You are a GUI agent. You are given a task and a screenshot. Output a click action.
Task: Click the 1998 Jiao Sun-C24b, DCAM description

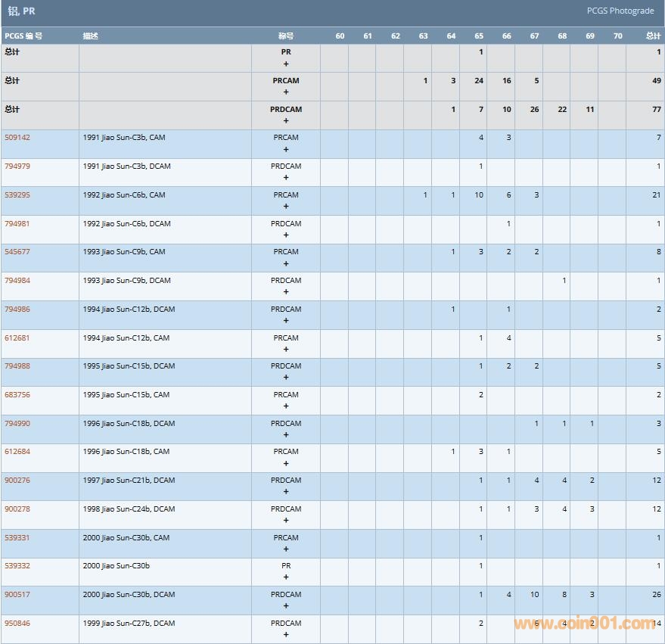[129, 509]
